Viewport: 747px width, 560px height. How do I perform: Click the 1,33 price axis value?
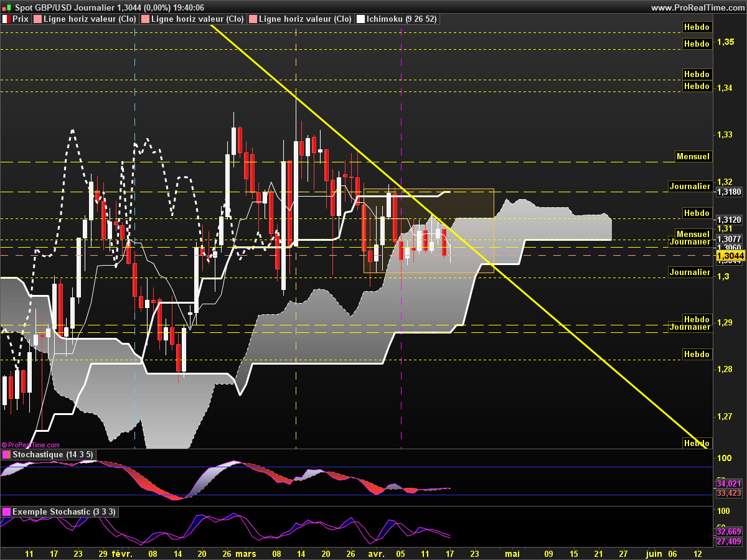pyautogui.click(x=725, y=135)
